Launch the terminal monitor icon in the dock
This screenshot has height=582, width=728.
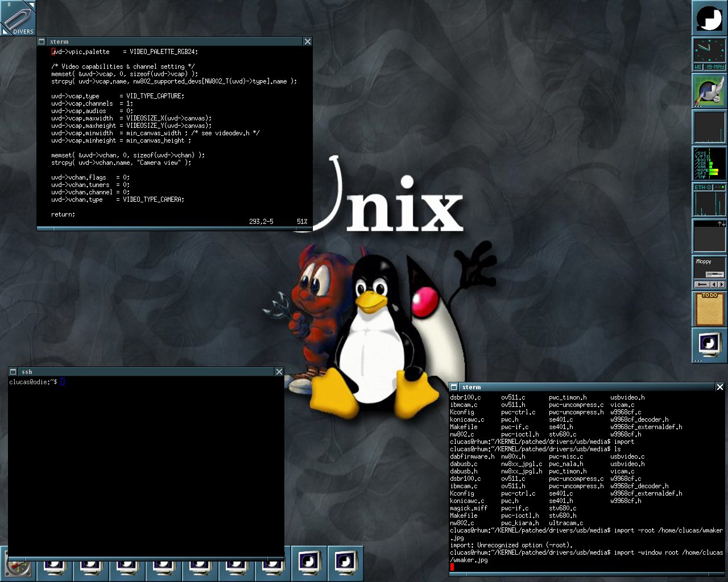tap(709, 346)
